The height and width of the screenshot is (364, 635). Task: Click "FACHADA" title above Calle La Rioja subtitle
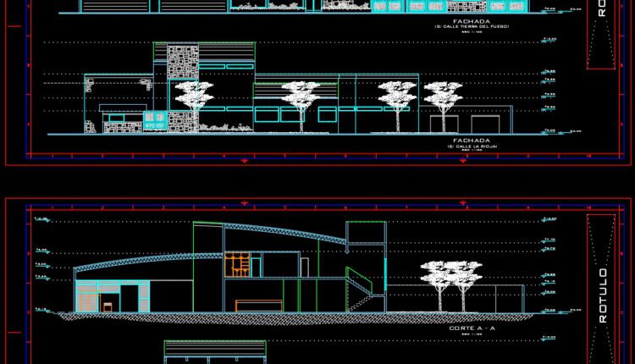(x=472, y=141)
